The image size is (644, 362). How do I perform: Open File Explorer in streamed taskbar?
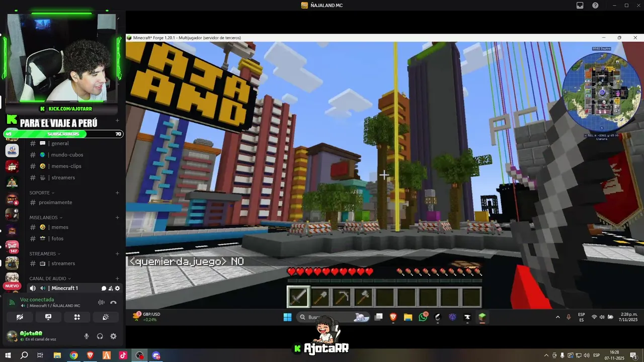(x=408, y=317)
